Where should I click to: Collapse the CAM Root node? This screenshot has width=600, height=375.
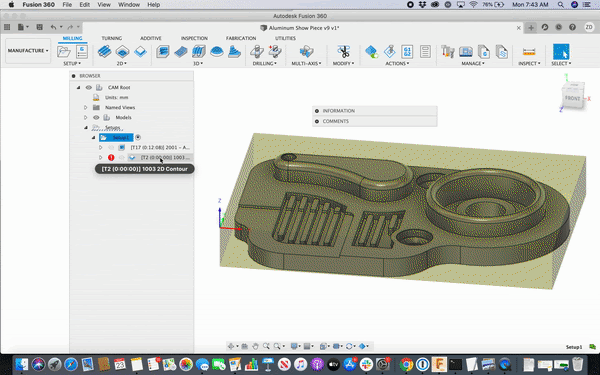(78, 88)
